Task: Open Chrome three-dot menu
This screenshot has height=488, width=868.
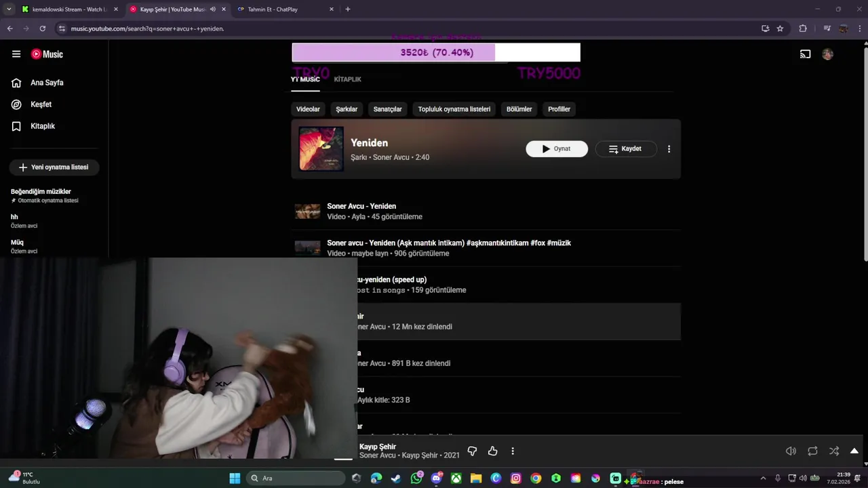Action: [x=859, y=28]
